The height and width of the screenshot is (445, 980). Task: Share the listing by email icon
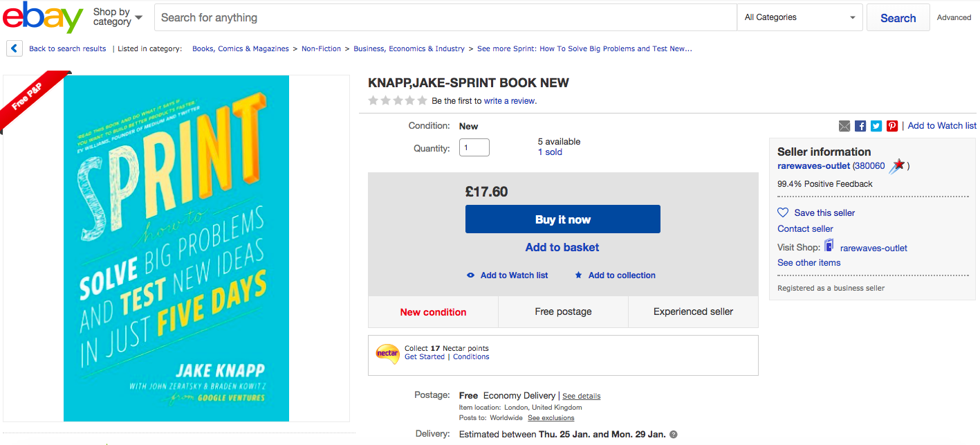tap(844, 126)
